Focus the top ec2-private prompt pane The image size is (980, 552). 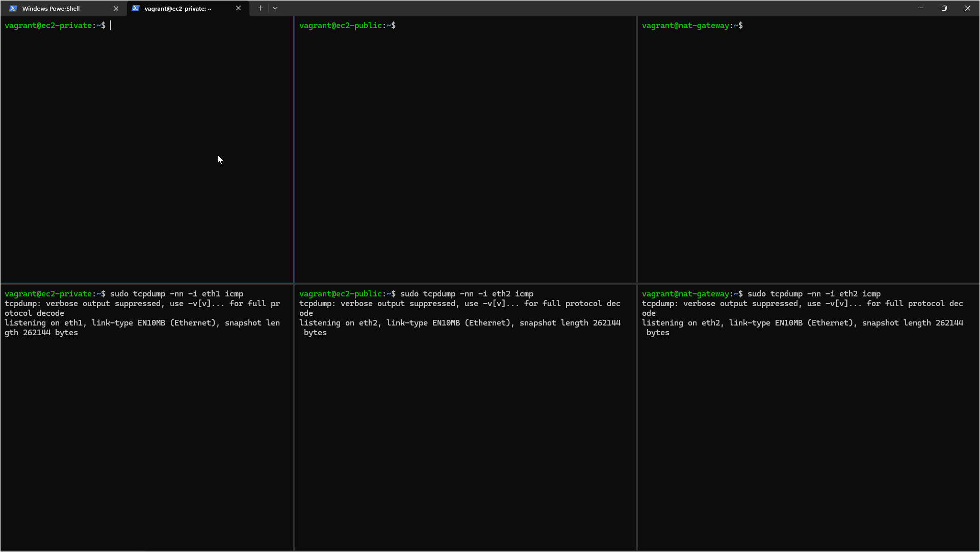(x=147, y=153)
